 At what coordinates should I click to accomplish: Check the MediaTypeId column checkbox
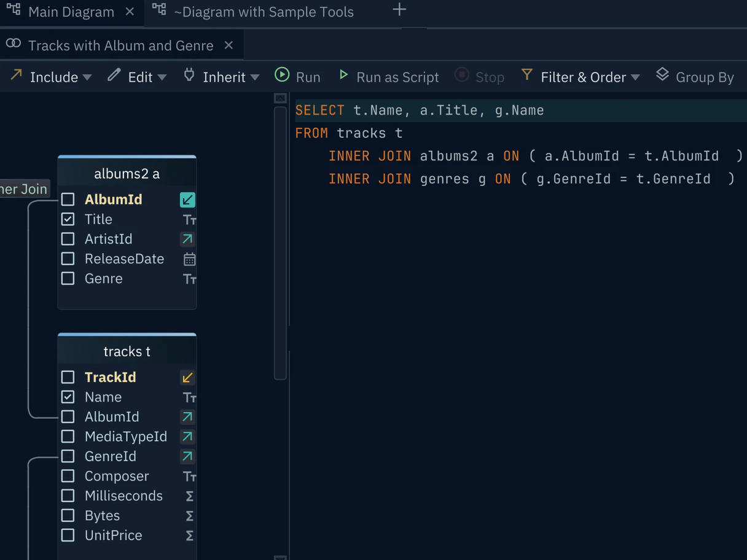click(68, 436)
